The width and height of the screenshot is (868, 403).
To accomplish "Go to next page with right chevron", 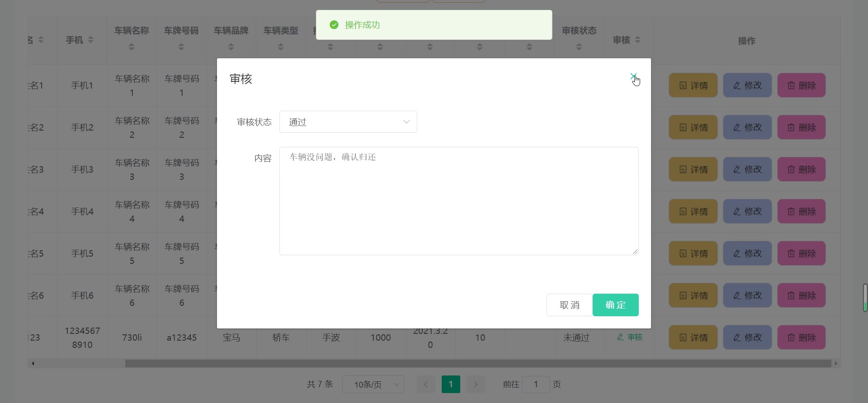I will coord(476,384).
